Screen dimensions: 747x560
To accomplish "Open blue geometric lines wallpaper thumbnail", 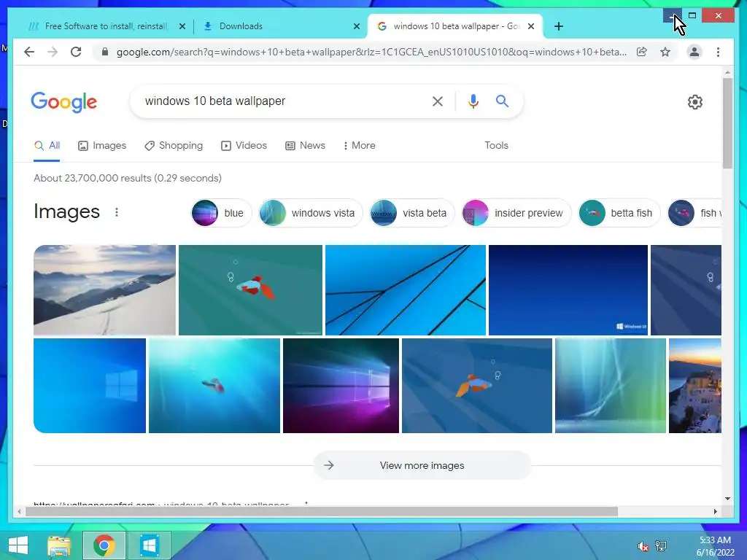I will pyautogui.click(x=406, y=290).
